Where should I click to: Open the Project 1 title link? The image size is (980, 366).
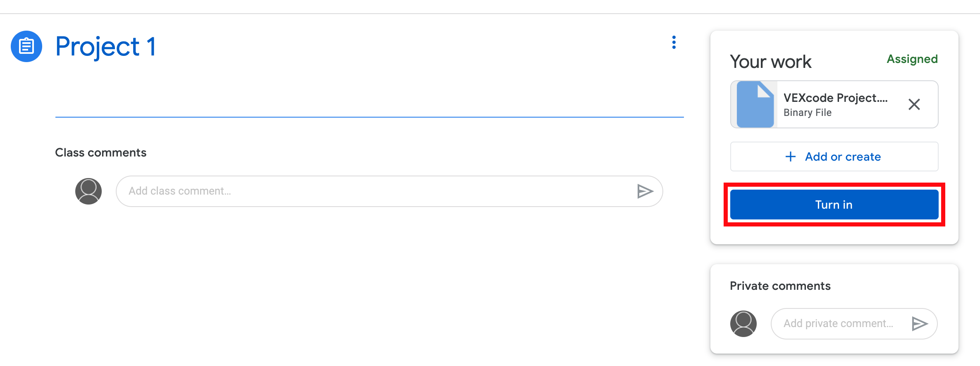(x=106, y=46)
